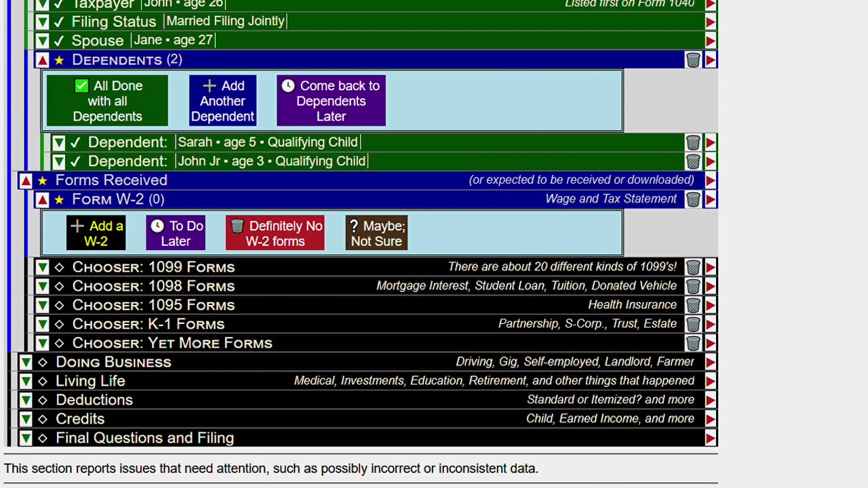
Task: Click the Jane • age 27 spouse field
Action: (x=173, y=40)
